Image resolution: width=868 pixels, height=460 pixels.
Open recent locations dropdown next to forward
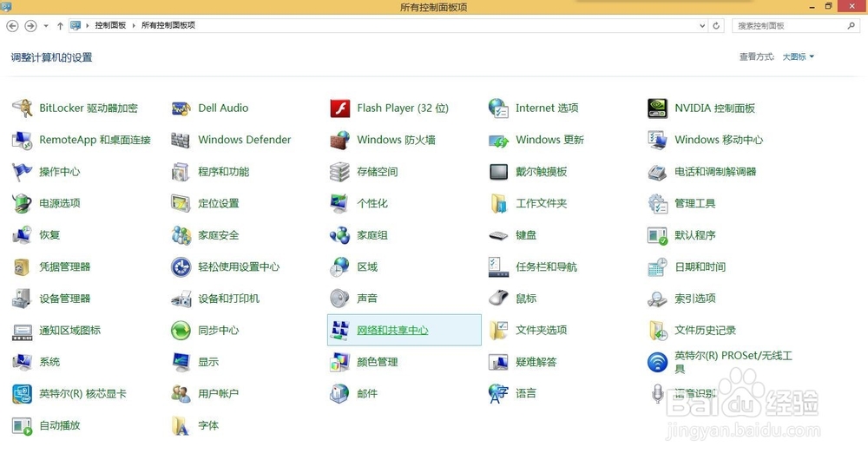(x=46, y=25)
